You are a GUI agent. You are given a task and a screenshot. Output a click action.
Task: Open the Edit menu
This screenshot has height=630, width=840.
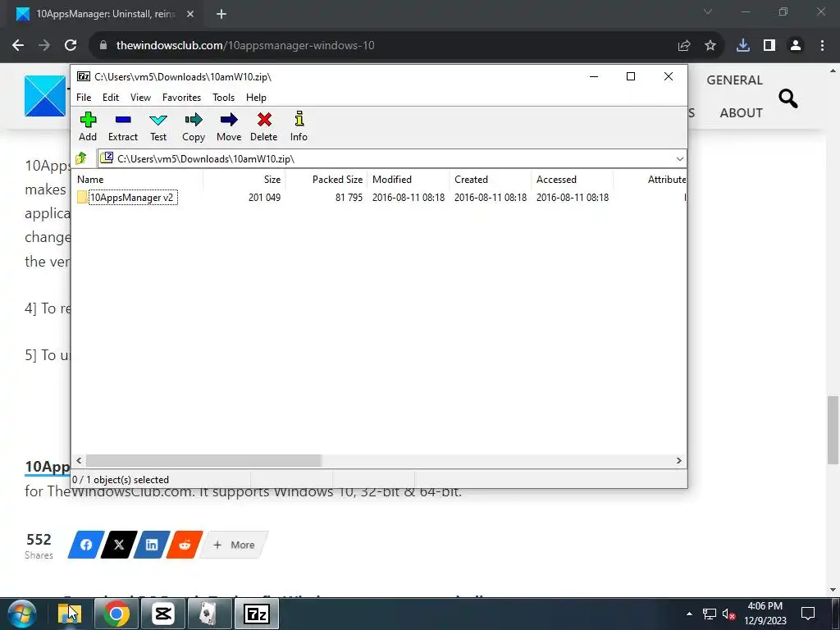pyautogui.click(x=111, y=98)
